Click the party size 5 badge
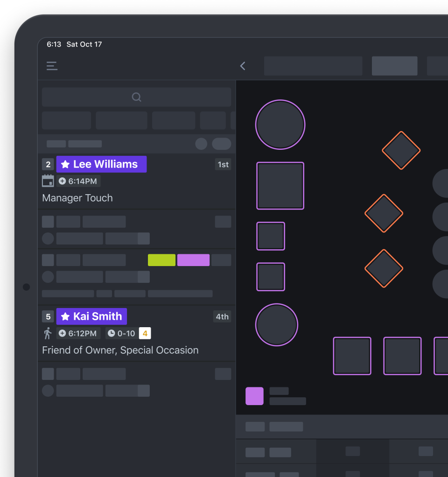 (x=48, y=316)
